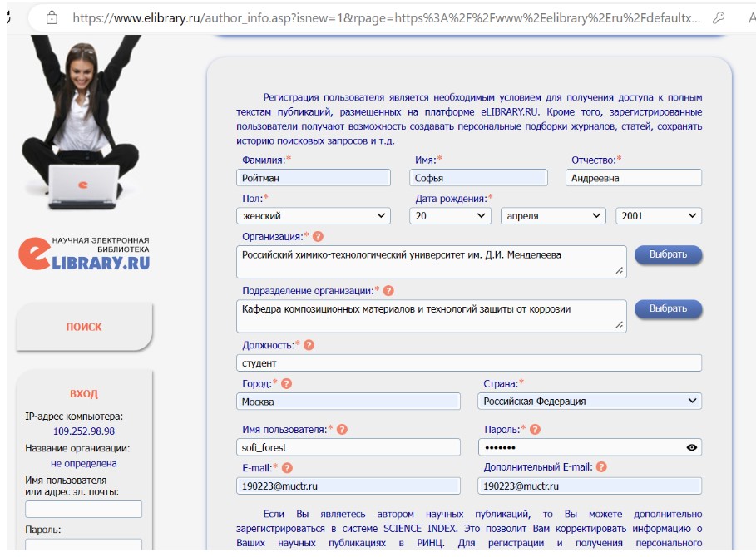
Task: Click help icon beside Пароль label
Action: click(x=535, y=430)
